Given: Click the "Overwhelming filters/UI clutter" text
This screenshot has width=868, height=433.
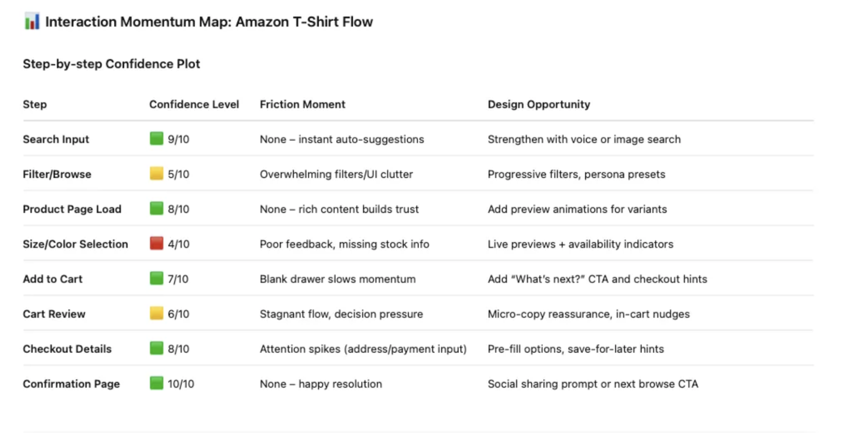Looking at the screenshot, I should [x=336, y=174].
